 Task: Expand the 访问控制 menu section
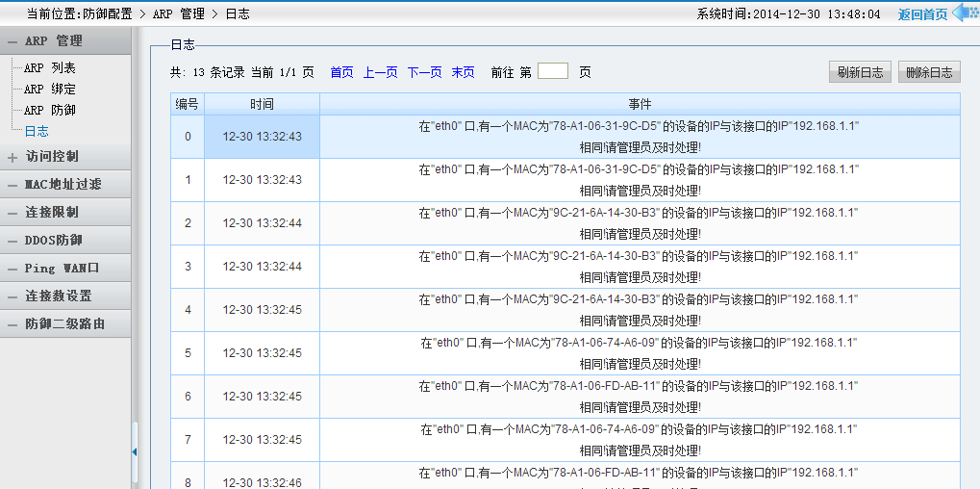[x=52, y=157]
